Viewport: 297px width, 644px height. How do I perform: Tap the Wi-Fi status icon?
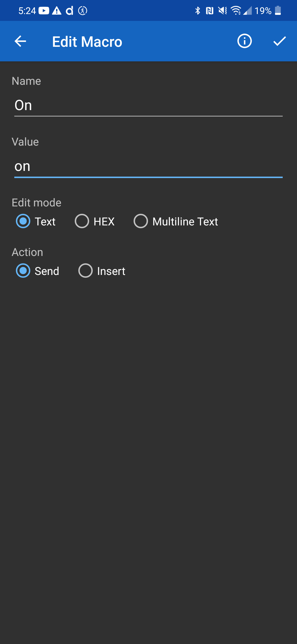[x=236, y=11]
